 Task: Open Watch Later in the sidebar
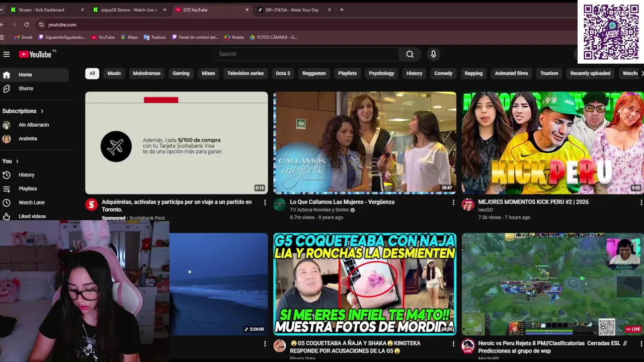[34, 203]
